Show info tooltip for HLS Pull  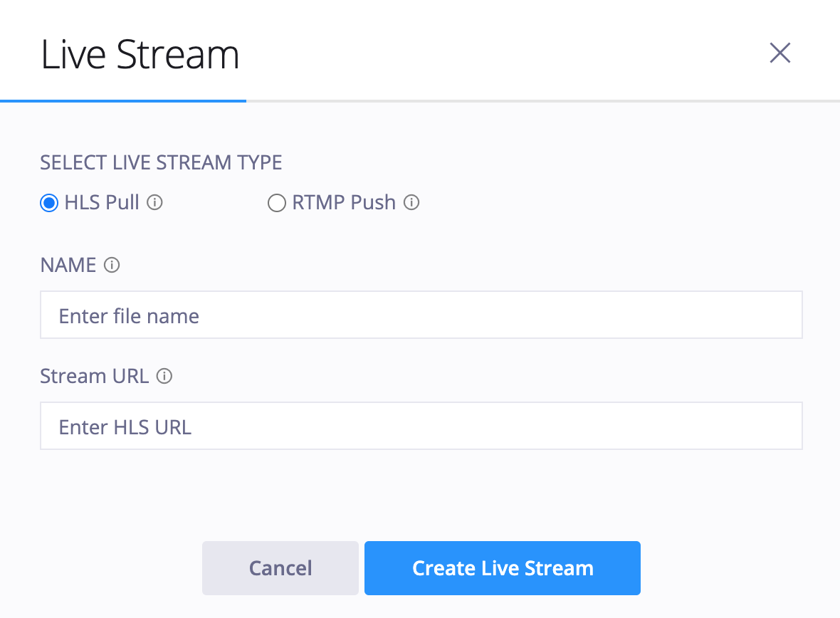click(154, 203)
